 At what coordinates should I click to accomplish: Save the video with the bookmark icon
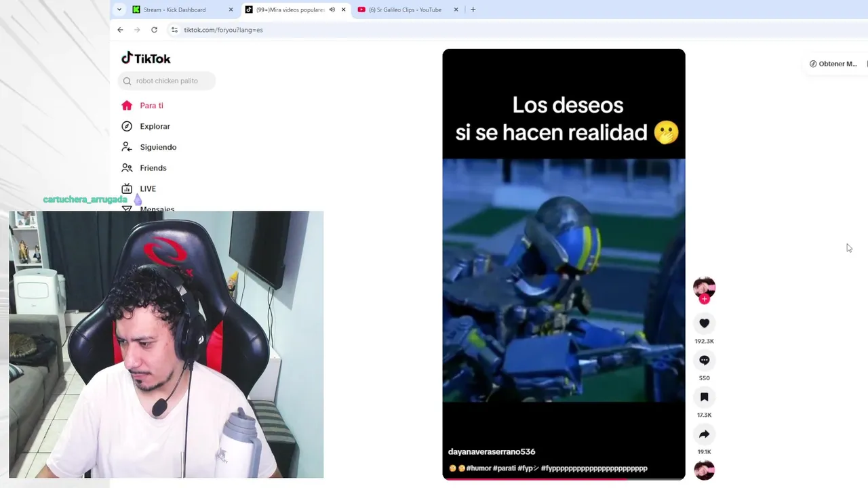[704, 397]
